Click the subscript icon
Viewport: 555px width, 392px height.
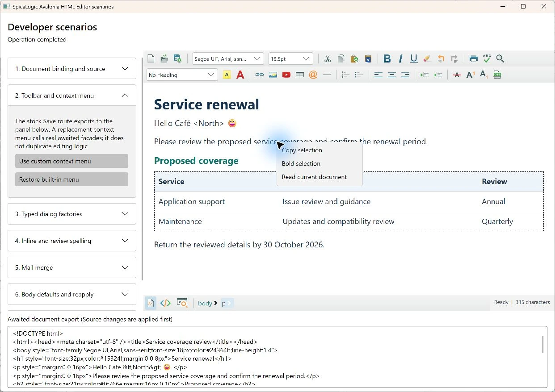[484, 75]
